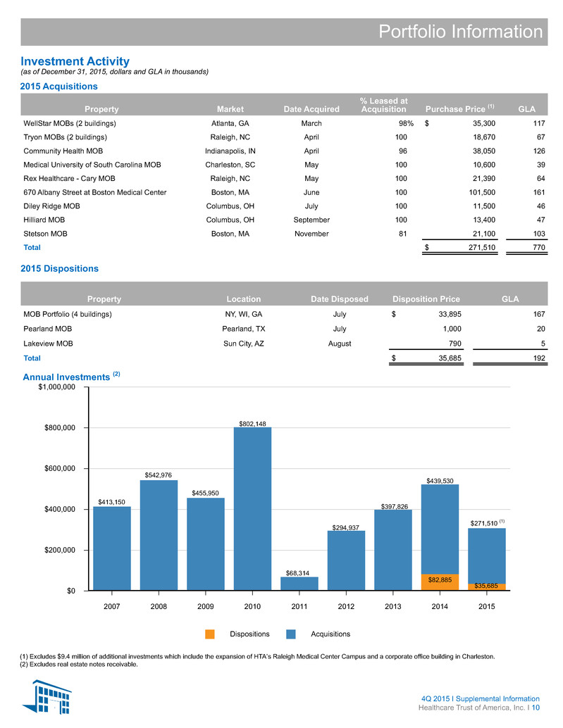
Task: Click the '770' total GLA value
Action: [x=539, y=247]
